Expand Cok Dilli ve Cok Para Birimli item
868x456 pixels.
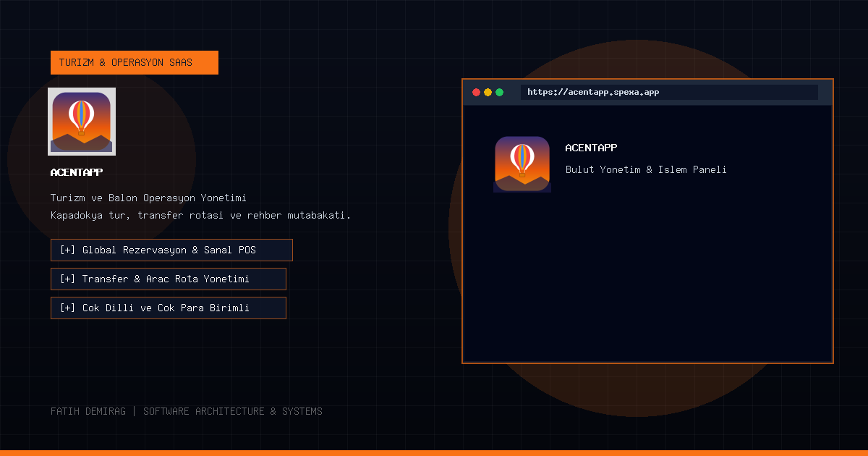pyautogui.click(x=169, y=308)
